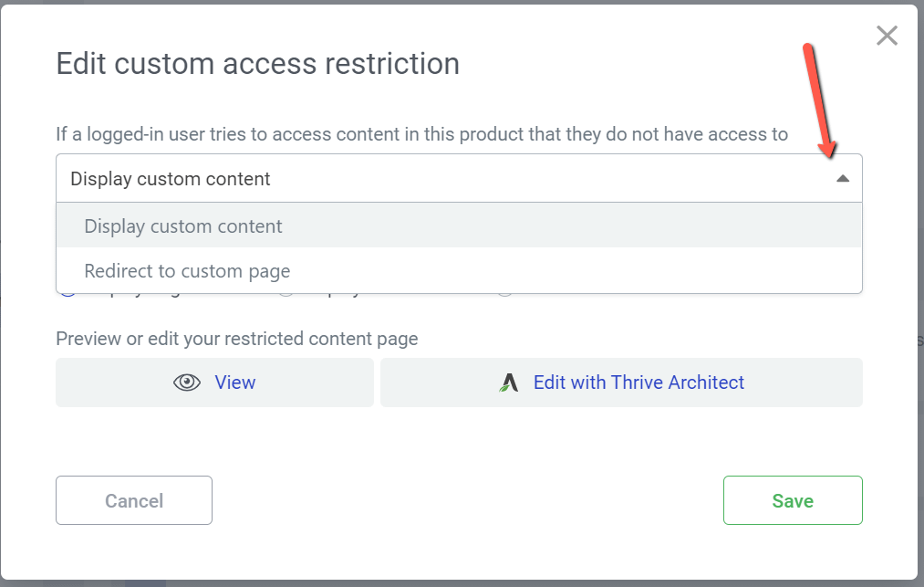
Task: Select Redirect to custom page option
Action: [x=187, y=271]
